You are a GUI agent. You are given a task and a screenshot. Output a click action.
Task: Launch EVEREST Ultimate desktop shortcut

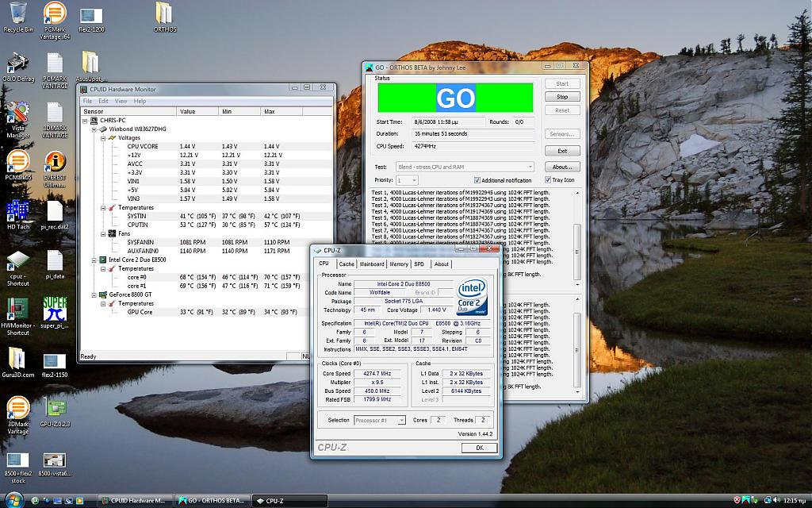55,169
